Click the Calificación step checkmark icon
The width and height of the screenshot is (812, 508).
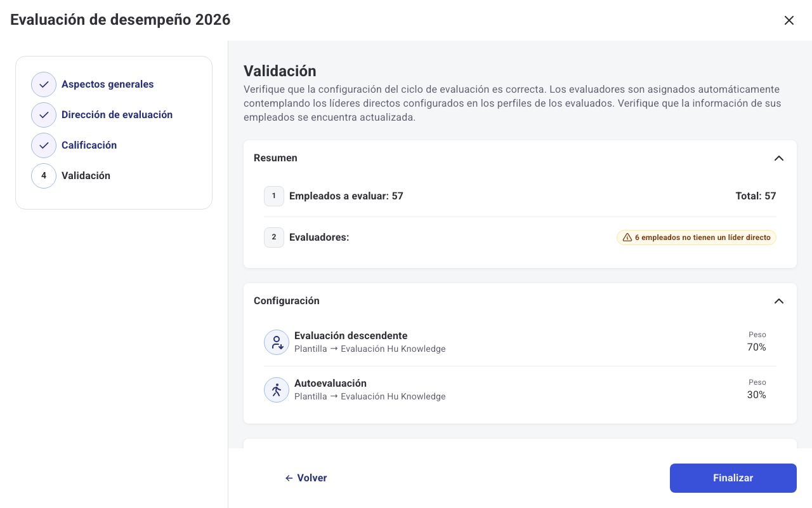[x=44, y=145]
